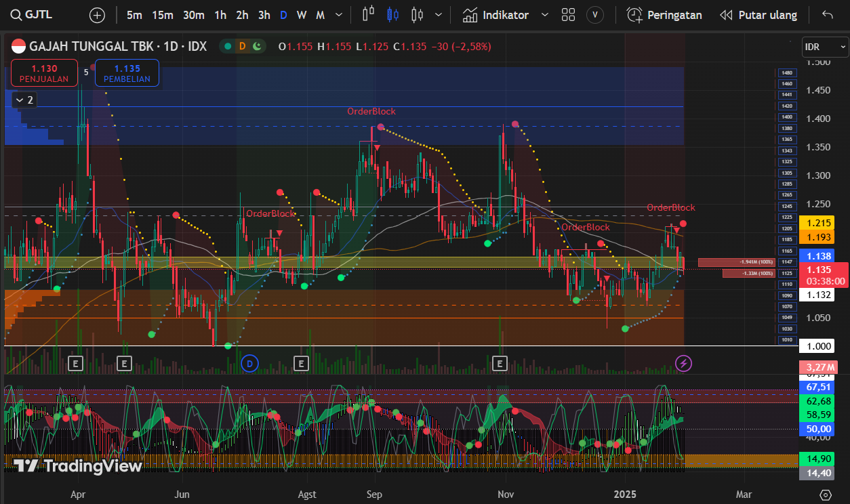Click the orange D data status badge

point(242,46)
